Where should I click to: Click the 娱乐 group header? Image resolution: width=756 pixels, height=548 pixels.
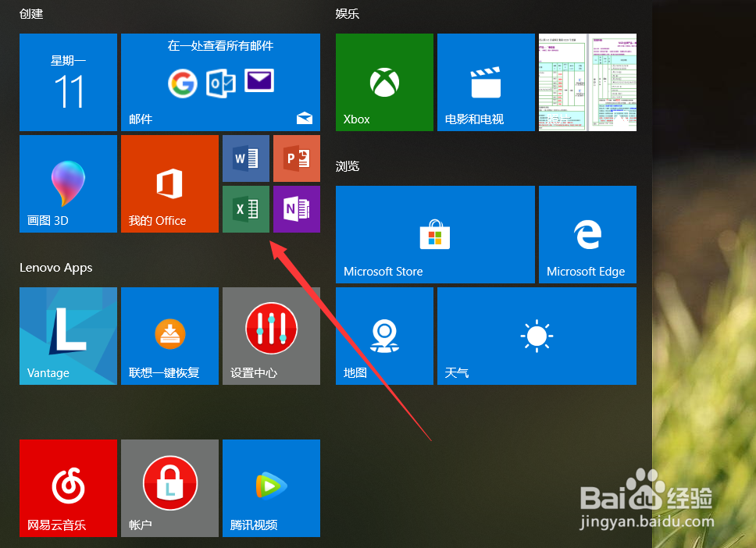347,14
